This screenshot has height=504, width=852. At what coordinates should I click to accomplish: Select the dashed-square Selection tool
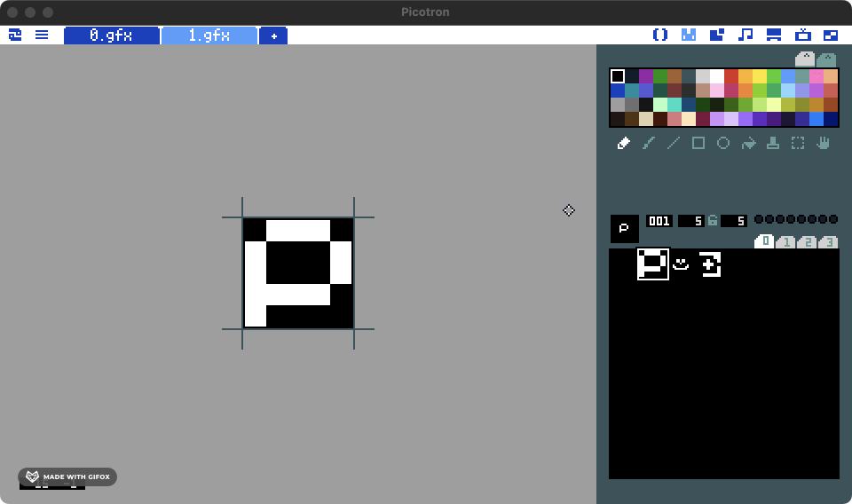798,143
